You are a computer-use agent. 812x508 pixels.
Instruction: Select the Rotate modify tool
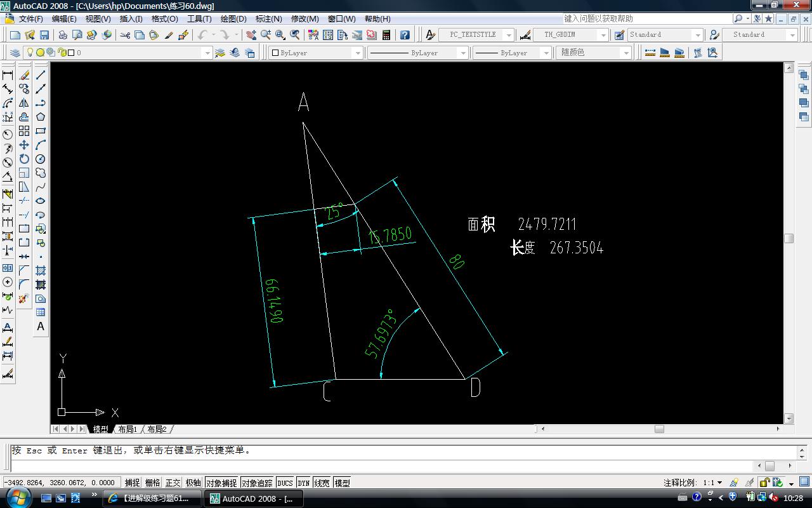pyautogui.click(x=24, y=159)
